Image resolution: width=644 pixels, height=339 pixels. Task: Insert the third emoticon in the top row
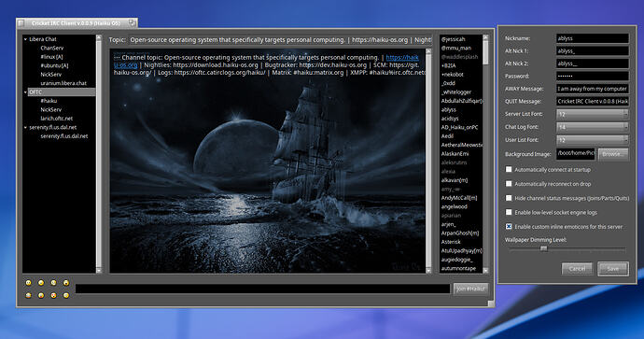point(53,283)
